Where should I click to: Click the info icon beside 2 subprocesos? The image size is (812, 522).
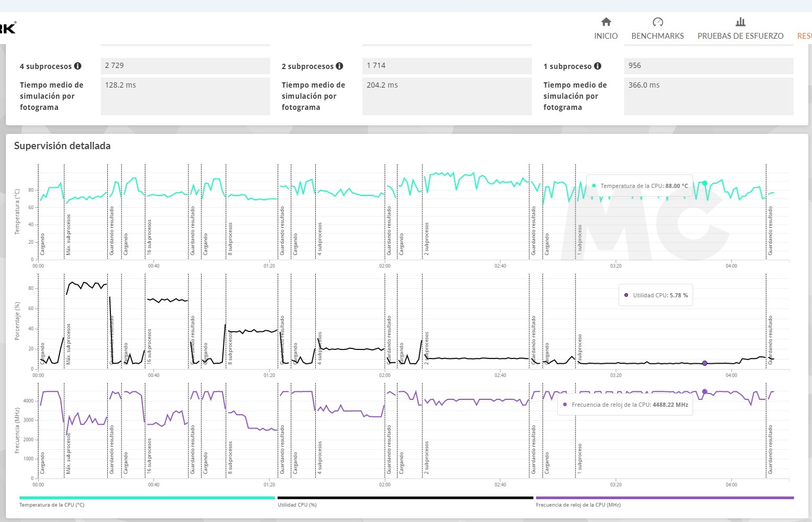[340, 66]
